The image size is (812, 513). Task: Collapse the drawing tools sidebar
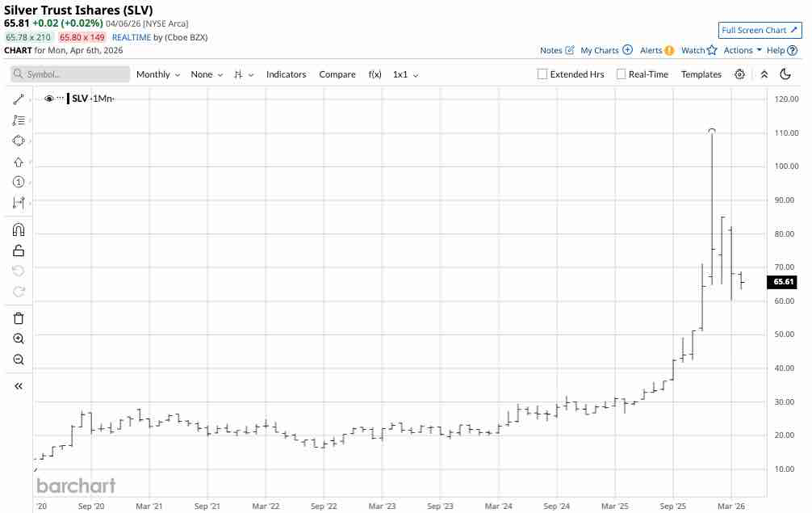click(19, 386)
